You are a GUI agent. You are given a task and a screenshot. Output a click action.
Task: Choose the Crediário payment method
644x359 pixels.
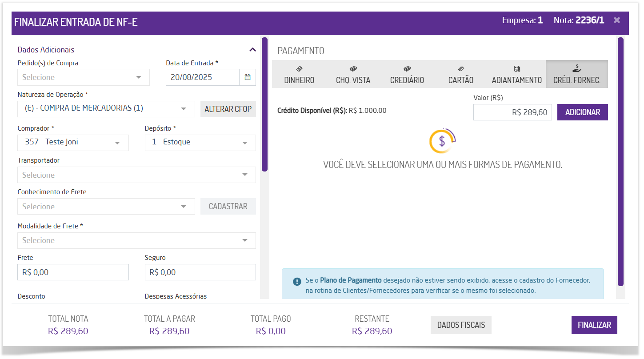tap(407, 75)
